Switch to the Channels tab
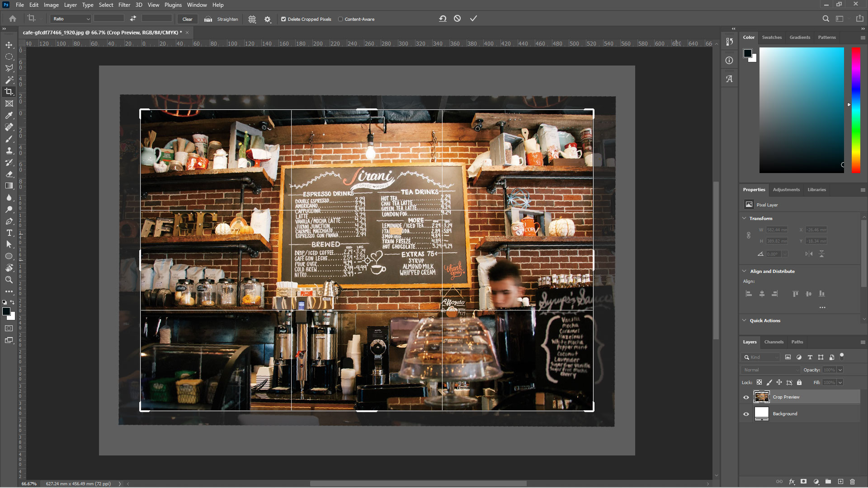 tap(774, 342)
